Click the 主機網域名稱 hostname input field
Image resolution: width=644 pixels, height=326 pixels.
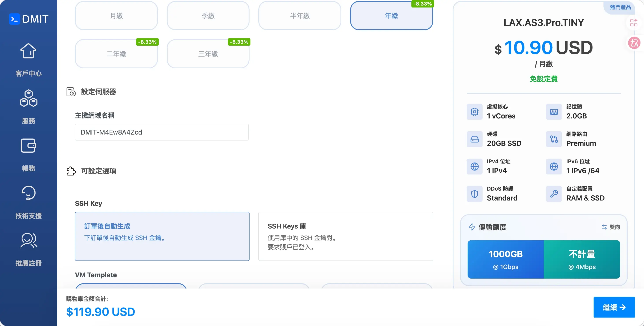pos(161,132)
